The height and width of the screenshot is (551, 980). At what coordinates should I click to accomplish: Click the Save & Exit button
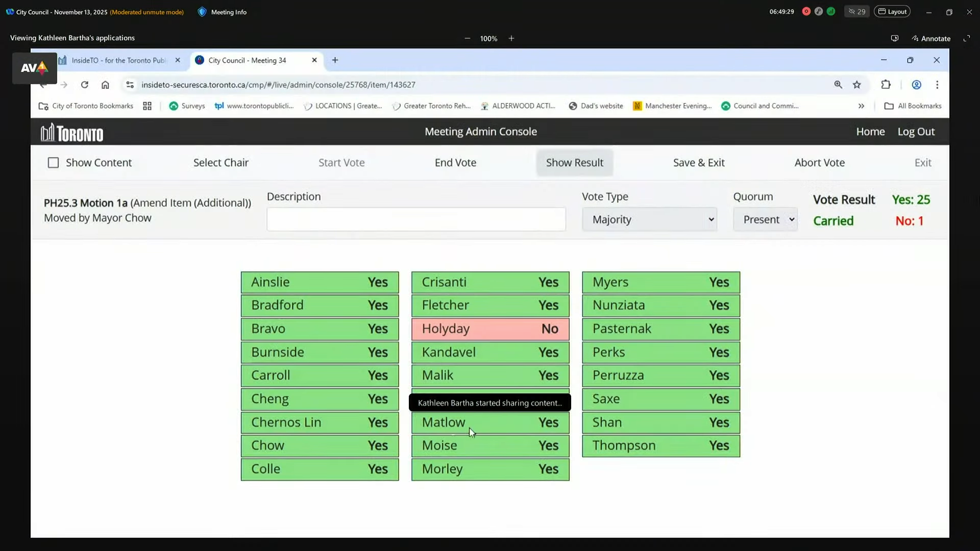699,163
